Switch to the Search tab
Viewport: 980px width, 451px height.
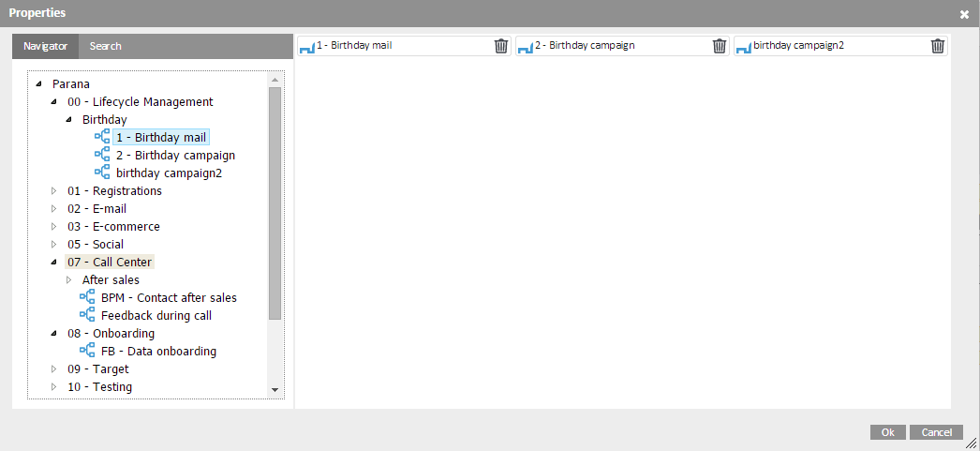pos(105,46)
